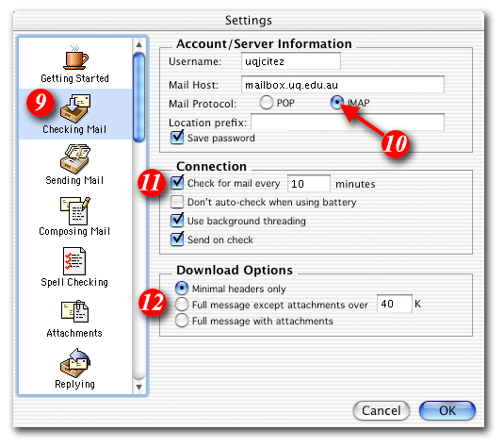Viewport: 504px width, 447px height.
Task: Select the POP mail protocol radio button
Action: pos(267,103)
